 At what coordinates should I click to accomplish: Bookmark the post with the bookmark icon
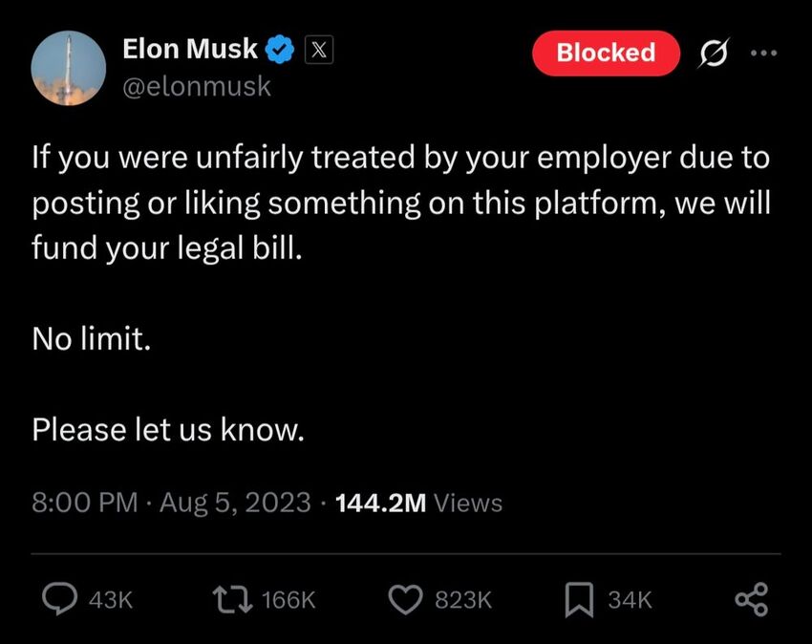[x=579, y=600]
